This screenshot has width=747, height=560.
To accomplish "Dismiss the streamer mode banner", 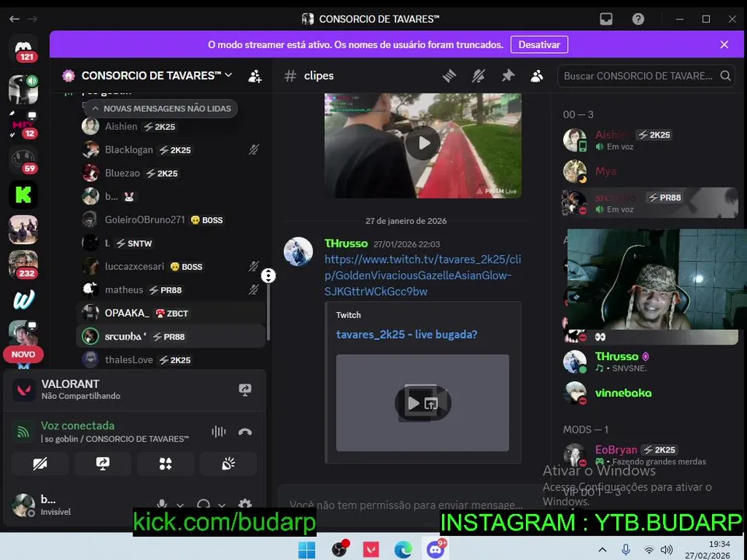I will click(x=724, y=45).
